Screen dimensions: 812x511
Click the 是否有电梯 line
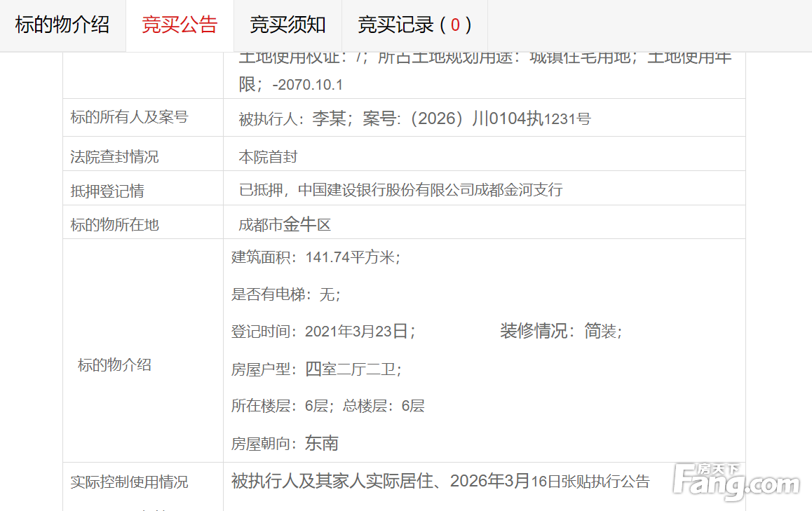[x=286, y=295]
